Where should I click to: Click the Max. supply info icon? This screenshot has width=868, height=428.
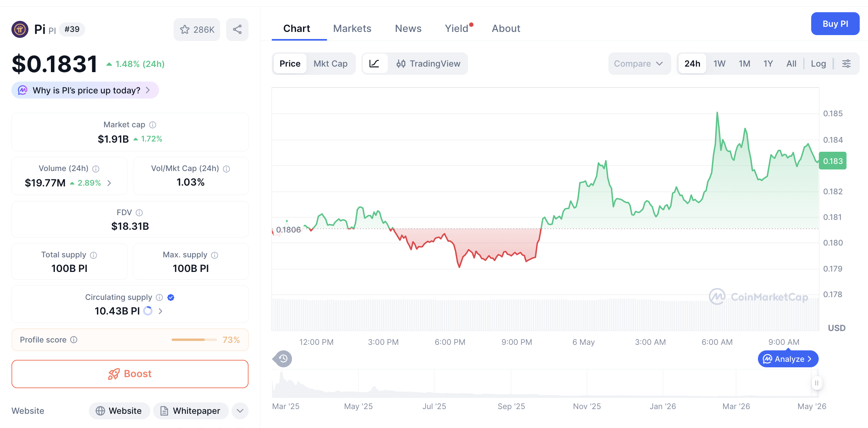click(x=215, y=255)
